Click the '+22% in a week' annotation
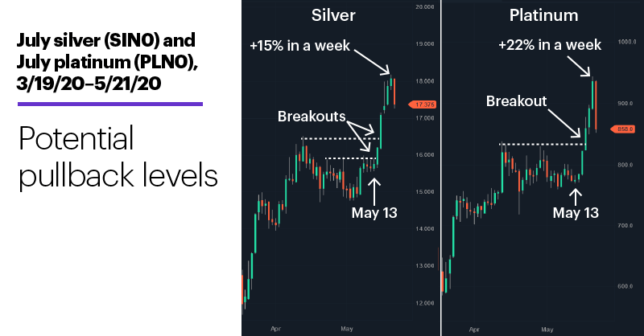The width and height of the screenshot is (644, 336). (x=550, y=45)
